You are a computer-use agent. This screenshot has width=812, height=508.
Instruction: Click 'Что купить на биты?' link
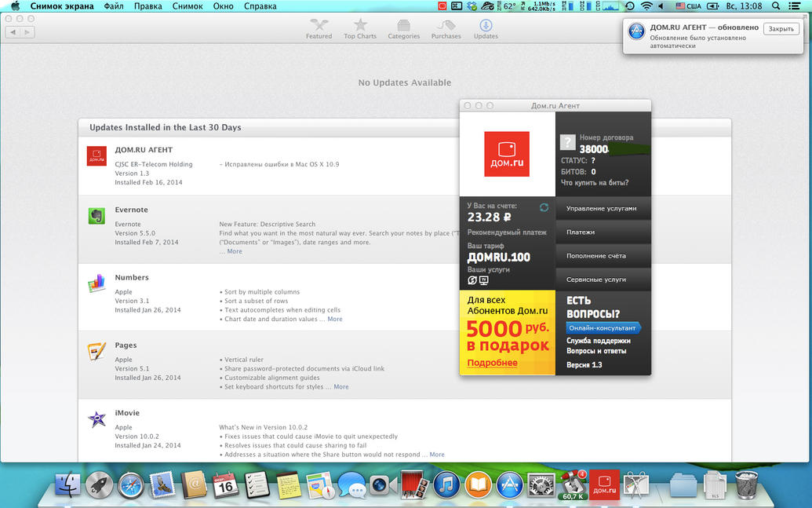point(595,182)
